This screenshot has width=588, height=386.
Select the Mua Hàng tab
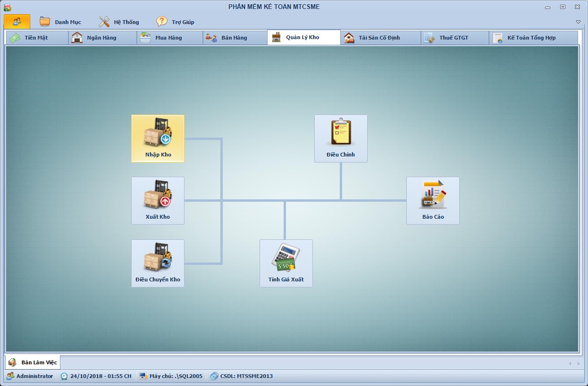pyautogui.click(x=168, y=38)
